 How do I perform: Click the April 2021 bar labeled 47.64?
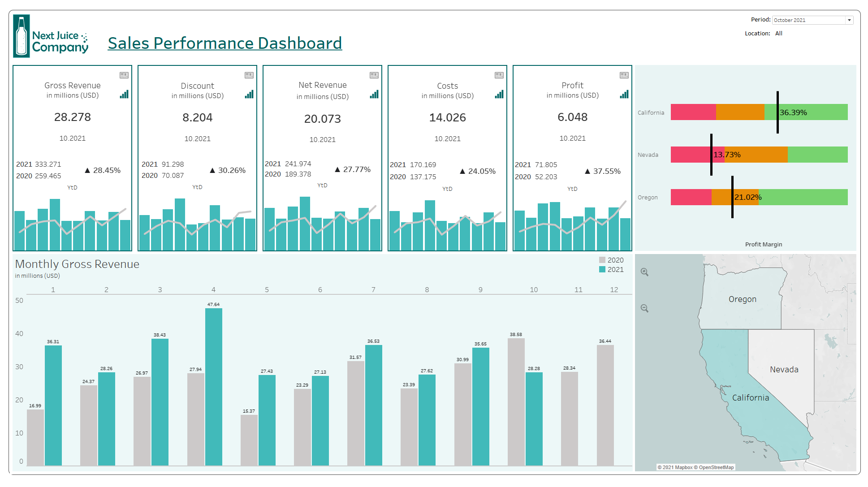point(213,385)
